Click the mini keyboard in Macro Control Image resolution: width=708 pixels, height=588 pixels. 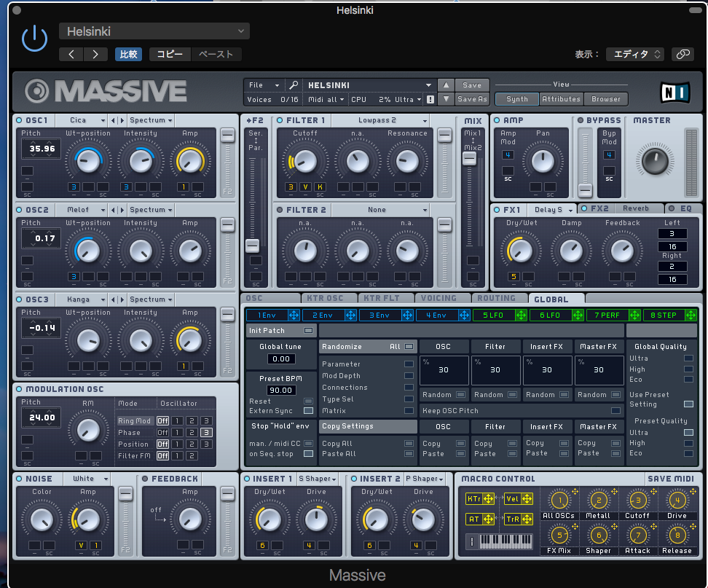point(506,541)
